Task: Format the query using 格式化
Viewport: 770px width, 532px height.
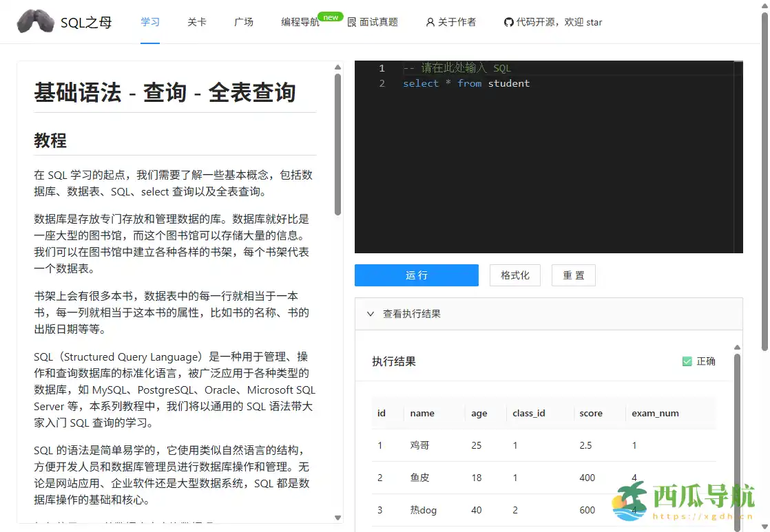Action: pos(514,275)
